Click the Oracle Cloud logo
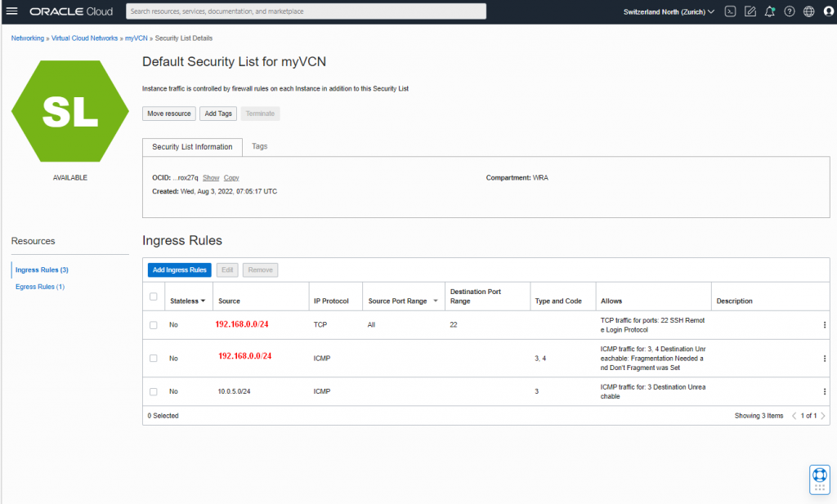This screenshot has width=837, height=504. pyautogui.click(x=71, y=11)
